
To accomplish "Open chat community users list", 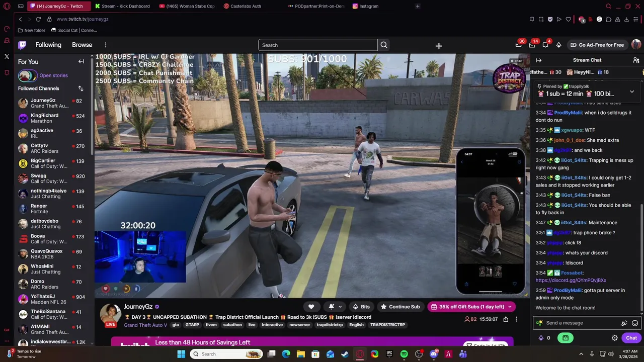I will click(636, 60).
